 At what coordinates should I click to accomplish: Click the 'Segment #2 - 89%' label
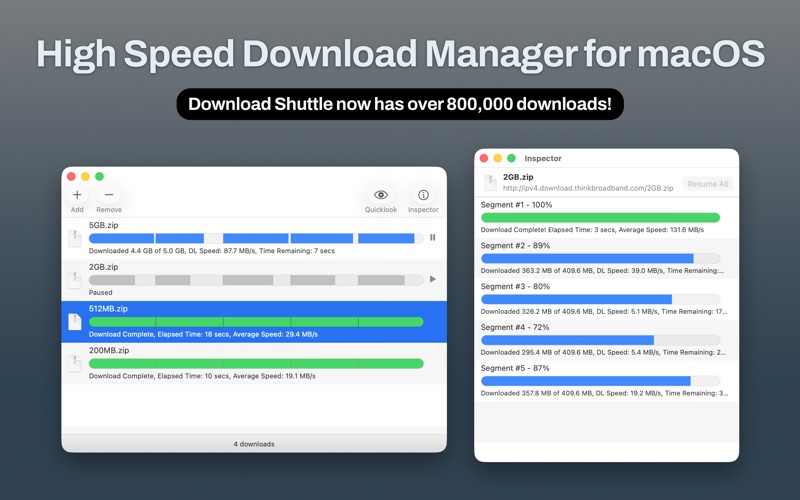(x=515, y=245)
